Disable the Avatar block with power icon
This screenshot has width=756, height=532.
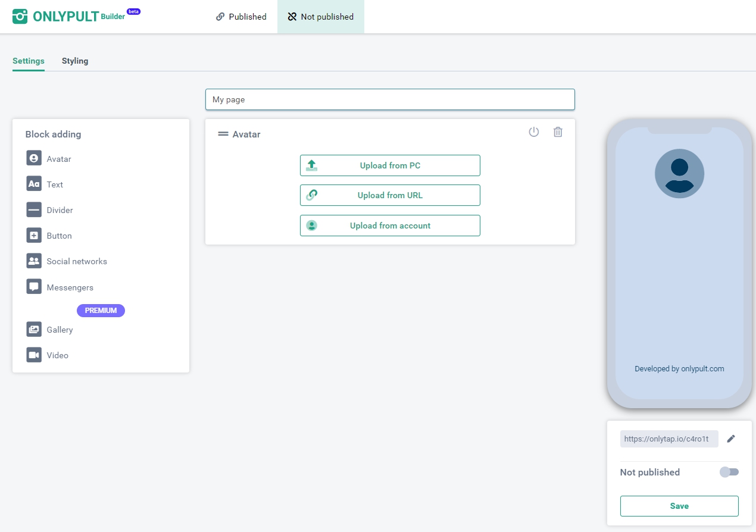[534, 132]
